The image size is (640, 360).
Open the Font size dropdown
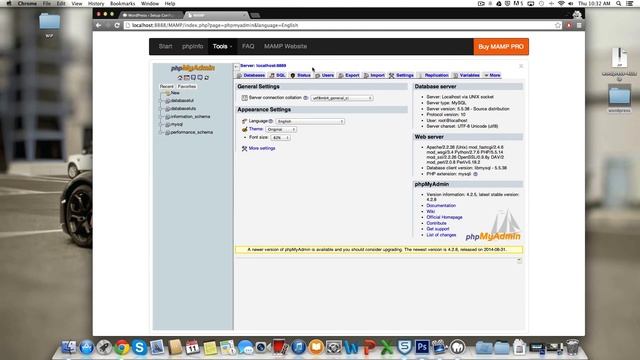pyautogui.click(x=280, y=138)
